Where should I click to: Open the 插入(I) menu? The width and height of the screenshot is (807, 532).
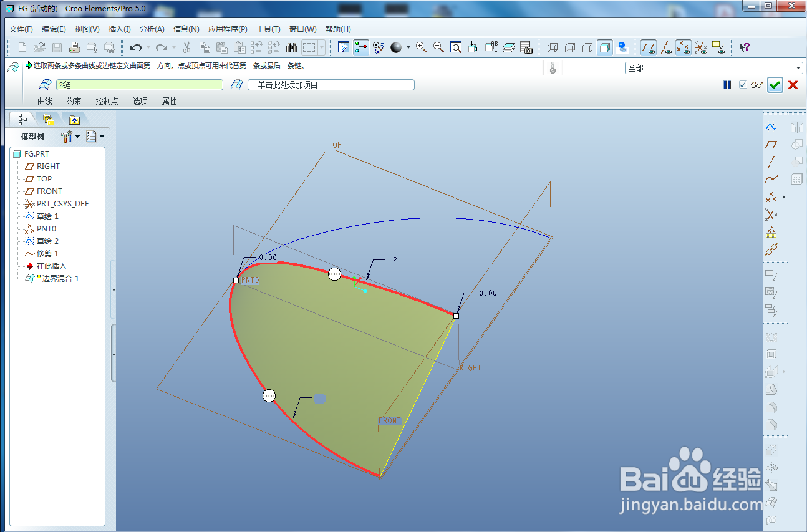(x=119, y=29)
